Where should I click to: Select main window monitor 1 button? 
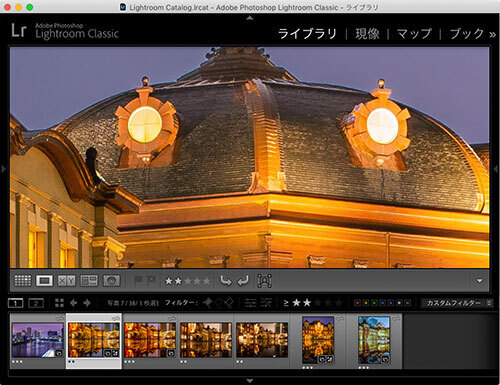point(15,303)
